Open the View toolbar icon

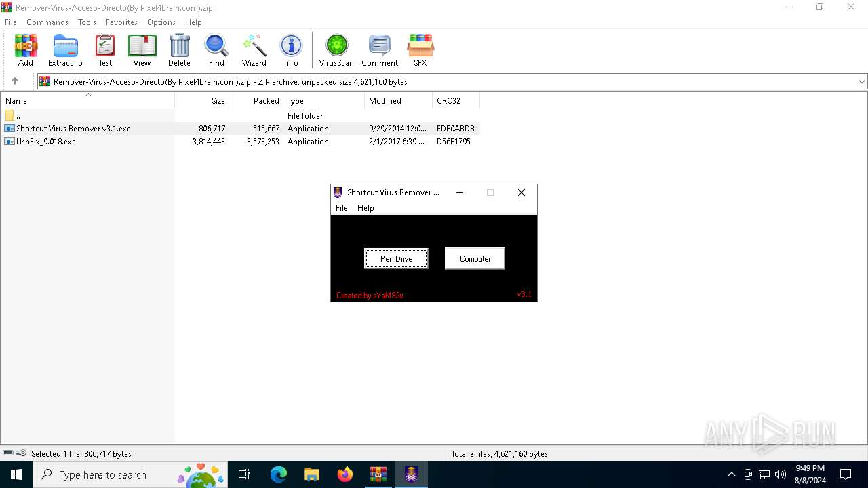pyautogui.click(x=142, y=51)
